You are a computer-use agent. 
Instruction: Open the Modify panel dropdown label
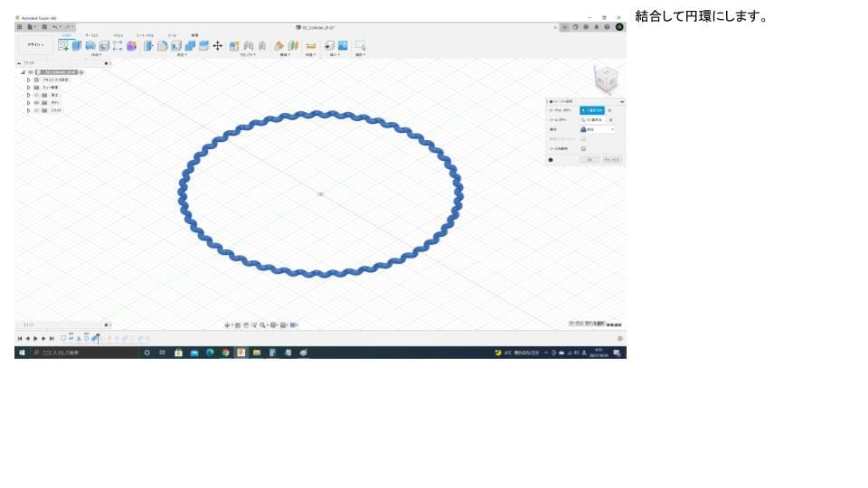182,55
